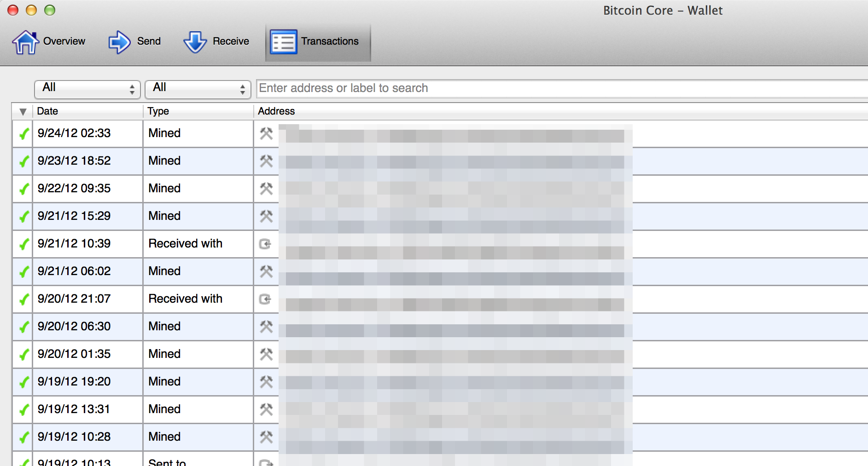Open the transaction type All dropdown
The image size is (868, 466).
198,89
